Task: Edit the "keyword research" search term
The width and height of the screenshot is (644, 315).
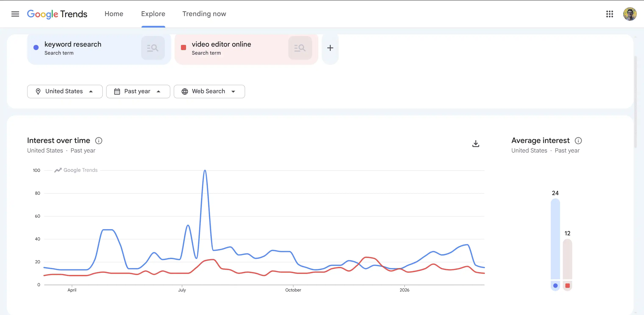Action: pos(153,48)
